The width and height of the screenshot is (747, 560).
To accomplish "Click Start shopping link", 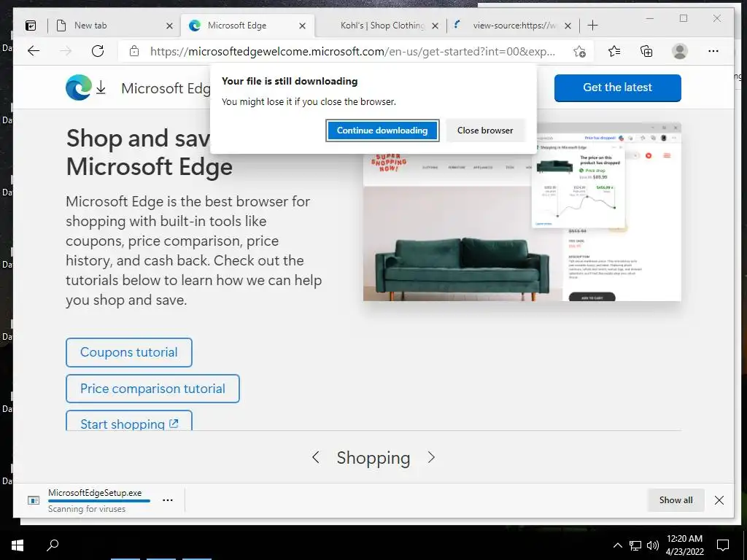I will (129, 421).
